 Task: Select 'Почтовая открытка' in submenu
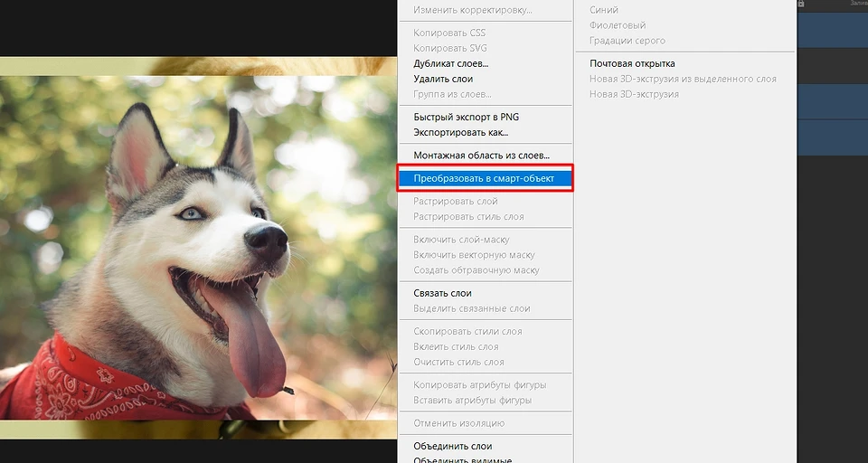(632, 63)
